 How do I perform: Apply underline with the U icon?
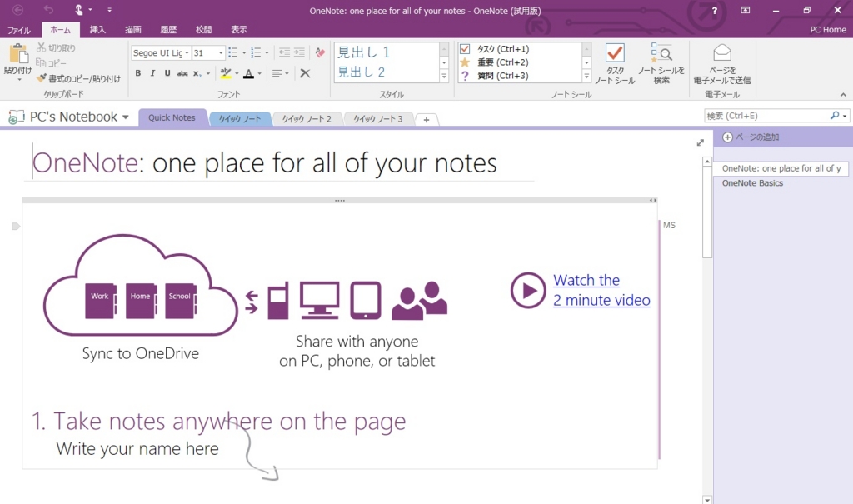[x=167, y=73]
